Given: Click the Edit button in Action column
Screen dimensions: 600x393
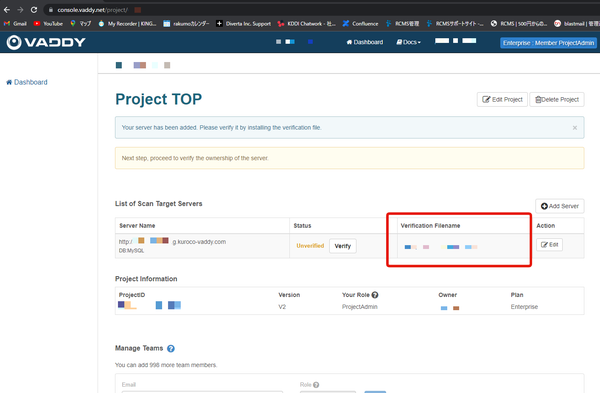Looking at the screenshot, I should pyautogui.click(x=549, y=245).
